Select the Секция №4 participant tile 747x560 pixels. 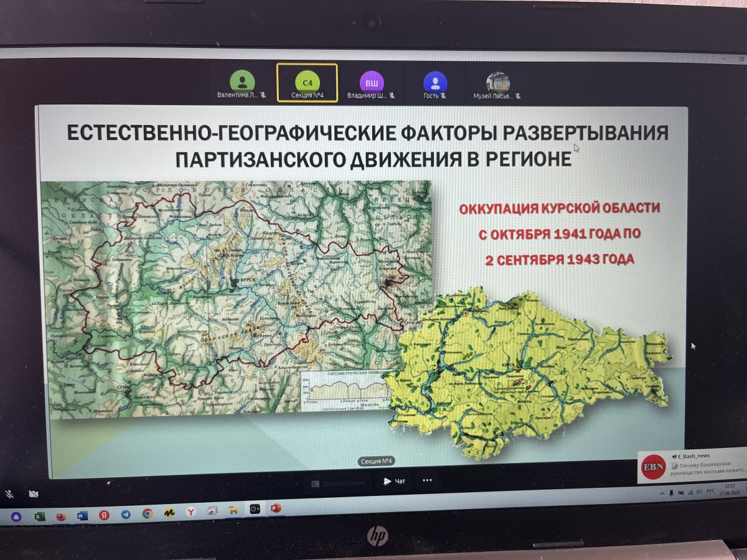click(308, 83)
